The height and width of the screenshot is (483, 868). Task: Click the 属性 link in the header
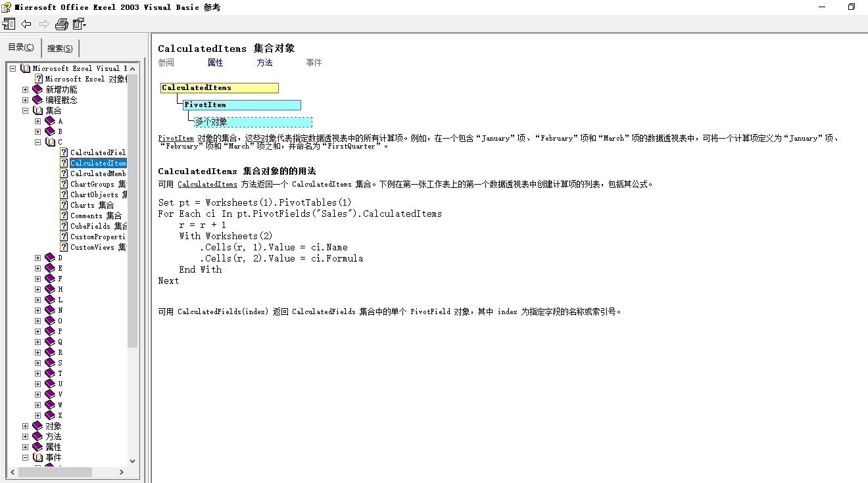pyautogui.click(x=214, y=62)
